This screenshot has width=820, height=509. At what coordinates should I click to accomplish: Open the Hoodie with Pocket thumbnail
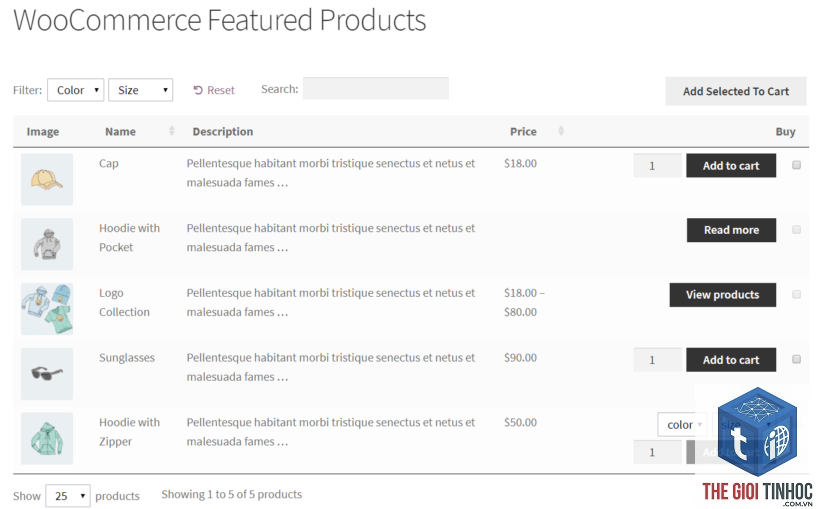(x=47, y=244)
